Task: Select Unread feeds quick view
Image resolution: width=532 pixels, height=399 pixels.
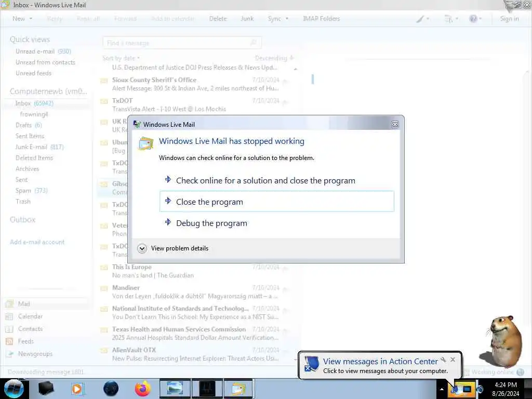Action: pyautogui.click(x=33, y=73)
